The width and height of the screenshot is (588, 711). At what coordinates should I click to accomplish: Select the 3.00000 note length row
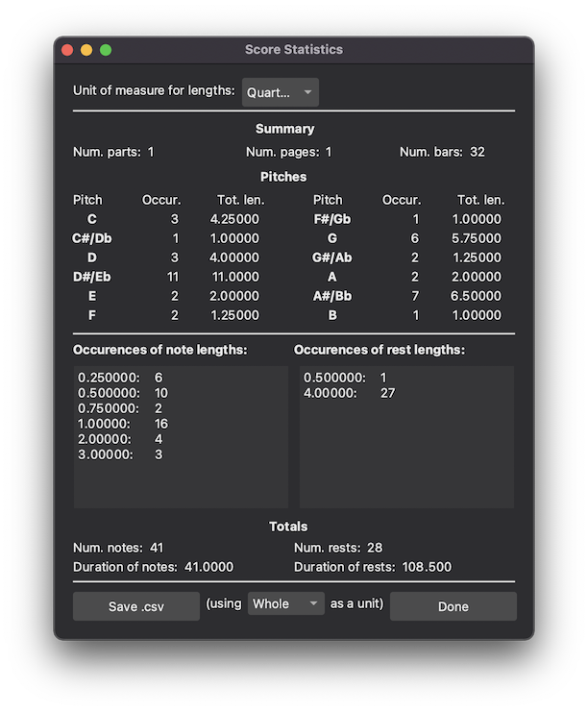point(120,454)
